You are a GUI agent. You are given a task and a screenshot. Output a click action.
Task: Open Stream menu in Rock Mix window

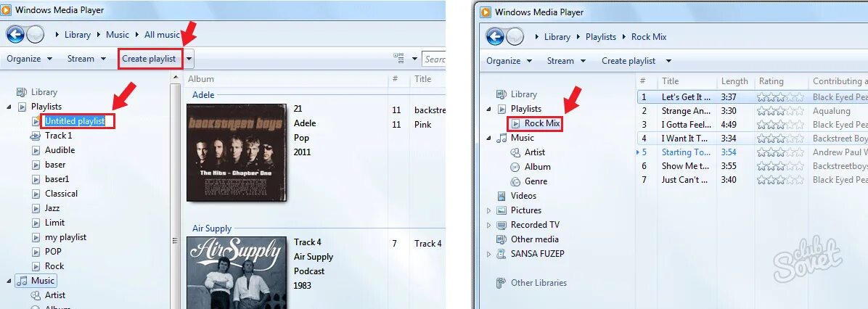click(567, 61)
